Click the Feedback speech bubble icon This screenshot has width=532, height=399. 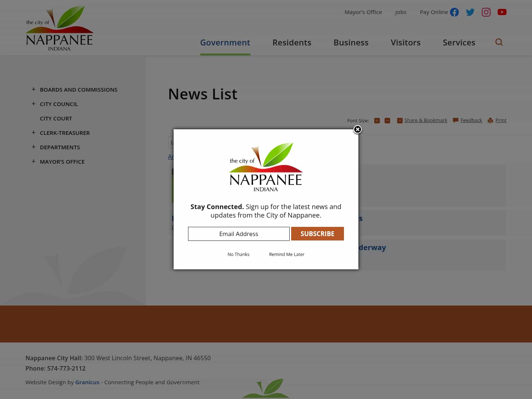(456, 120)
